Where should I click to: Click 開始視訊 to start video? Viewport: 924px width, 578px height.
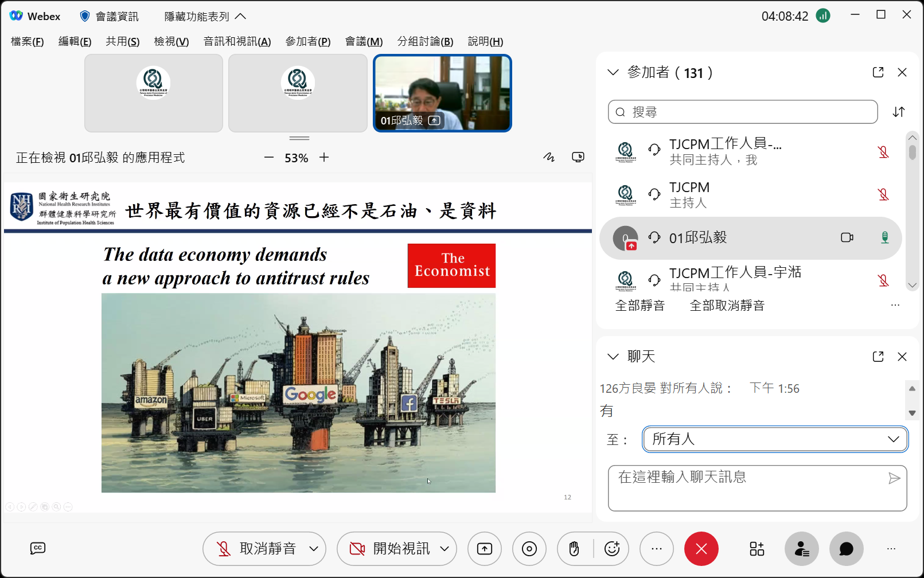pyautogui.click(x=389, y=549)
